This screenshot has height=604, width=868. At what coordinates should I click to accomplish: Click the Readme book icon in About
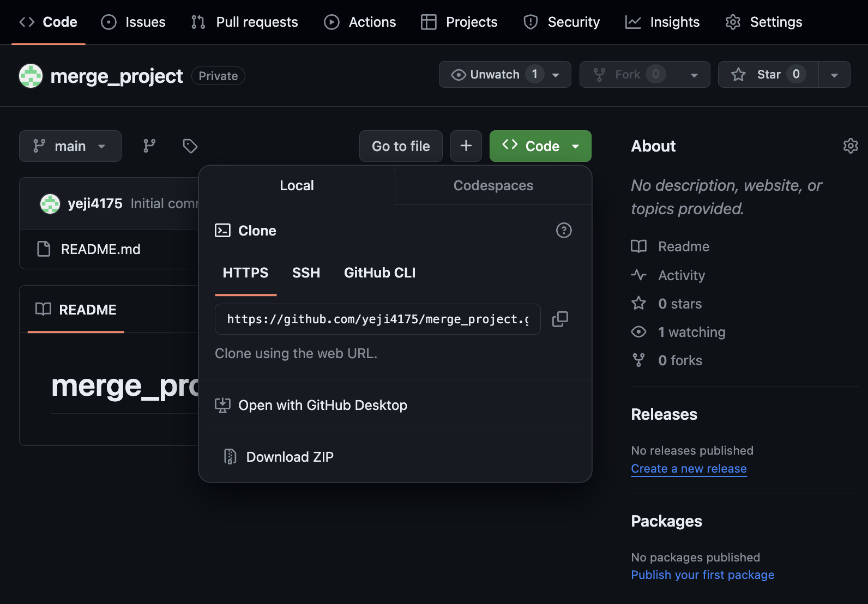tap(638, 246)
